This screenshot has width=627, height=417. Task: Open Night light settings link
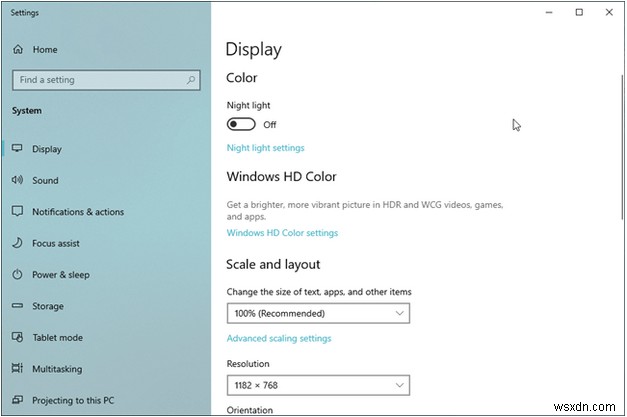[x=266, y=148]
